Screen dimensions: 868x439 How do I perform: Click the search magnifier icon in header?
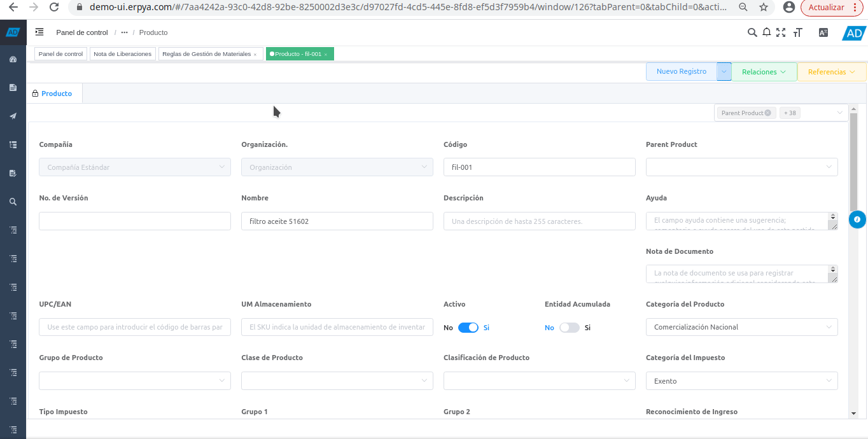pos(752,32)
